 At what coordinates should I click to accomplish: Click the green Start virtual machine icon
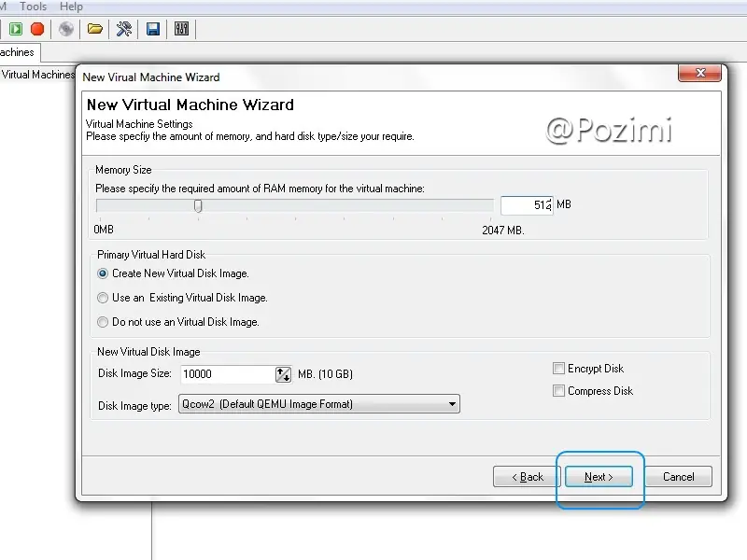tap(16, 29)
